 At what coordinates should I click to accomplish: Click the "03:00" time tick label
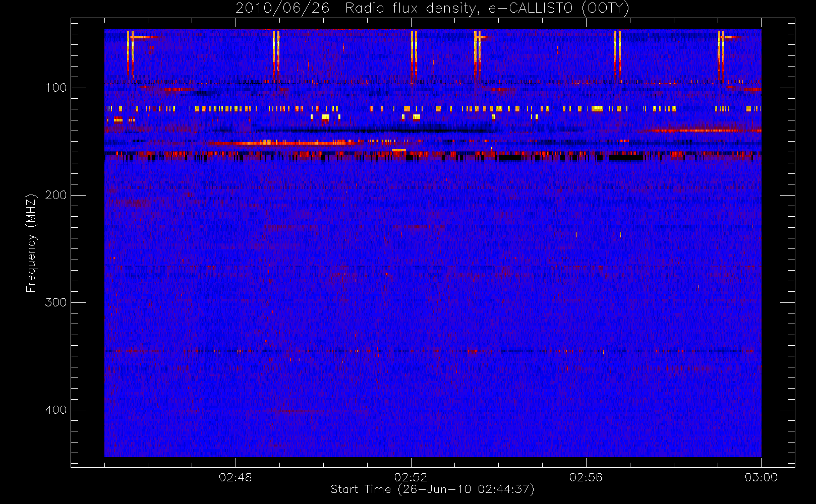coord(761,477)
